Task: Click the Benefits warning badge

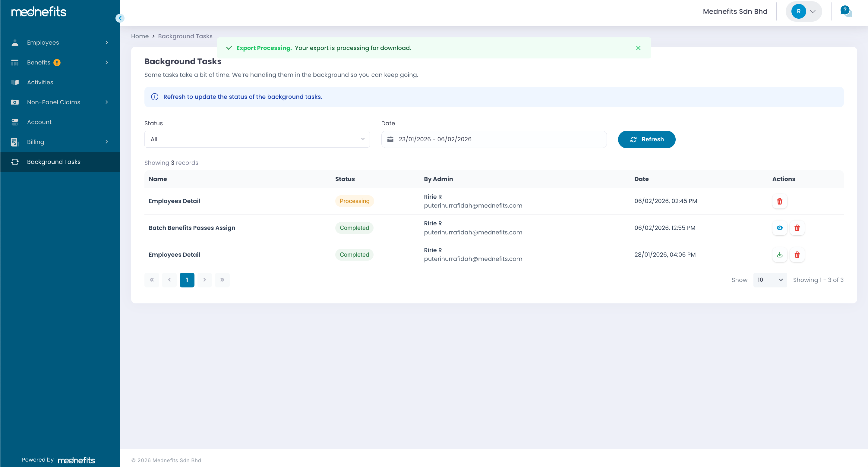Action: click(57, 62)
